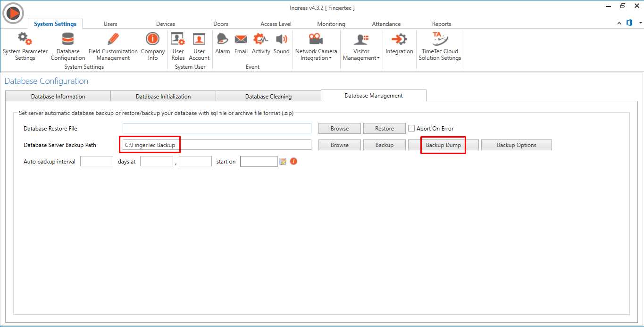644x327 pixels.
Task: Open Sound event settings
Action: (x=282, y=44)
